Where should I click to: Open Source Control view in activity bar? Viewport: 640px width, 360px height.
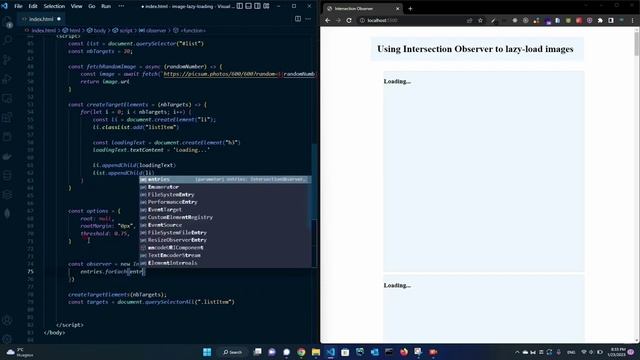click(7, 60)
